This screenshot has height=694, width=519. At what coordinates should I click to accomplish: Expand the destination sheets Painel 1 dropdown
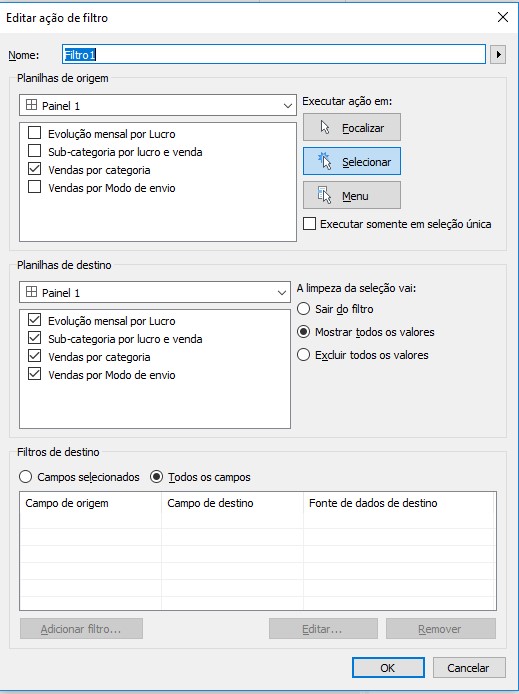(x=154, y=292)
